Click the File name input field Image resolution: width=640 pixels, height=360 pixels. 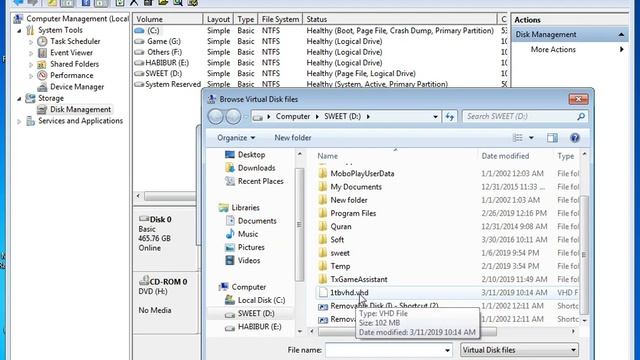(x=389, y=350)
